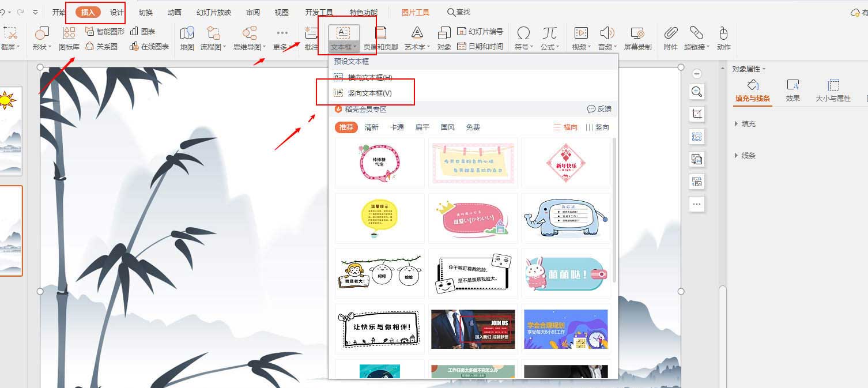Switch to the 动画 Animation tab
The width and height of the screenshot is (868, 388).
click(174, 12)
